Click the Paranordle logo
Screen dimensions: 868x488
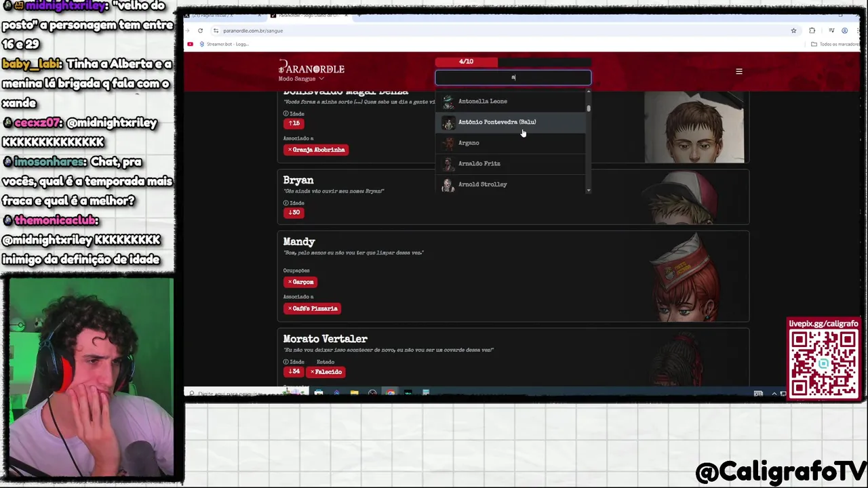311,68
